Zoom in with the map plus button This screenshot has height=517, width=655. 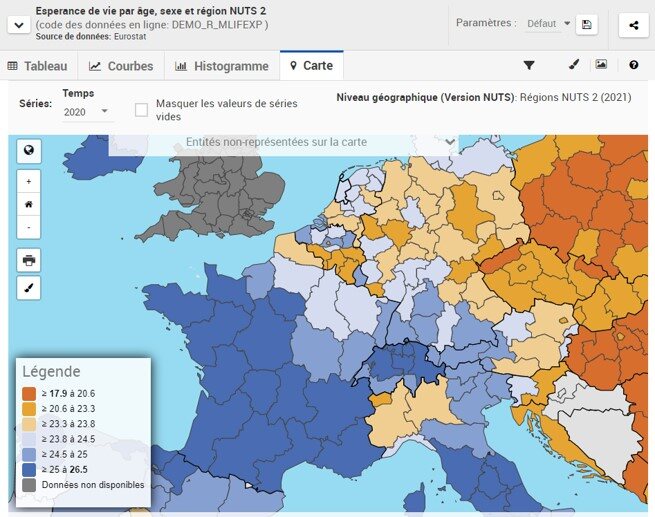coord(29,182)
